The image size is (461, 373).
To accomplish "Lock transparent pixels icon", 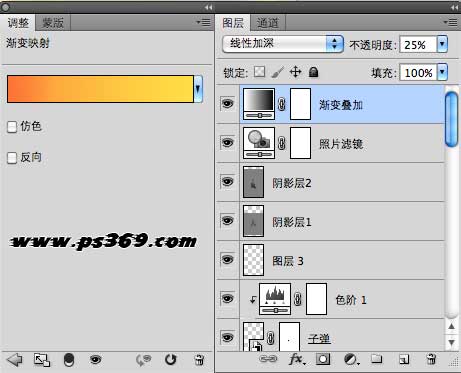I will (x=259, y=72).
